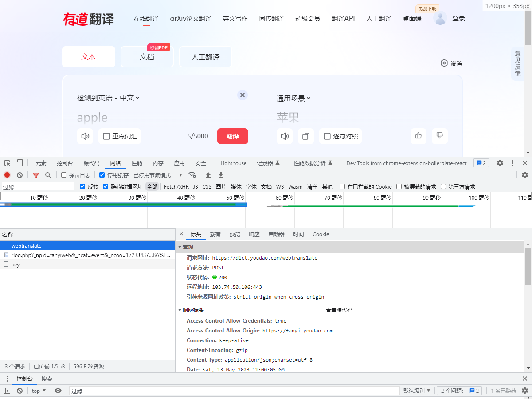Click the inspect element picker icon
Image resolution: width=532 pixels, height=399 pixels.
(x=8, y=163)
